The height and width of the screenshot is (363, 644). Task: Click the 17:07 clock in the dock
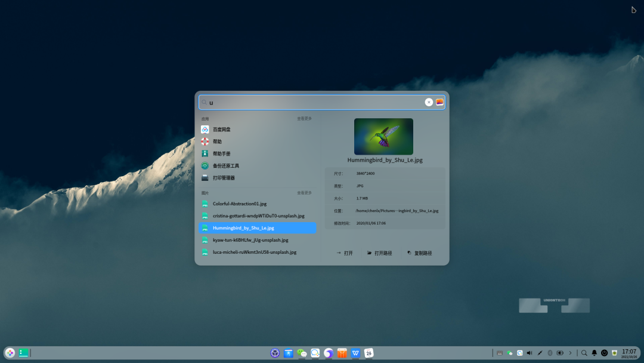pyautogui.click(x=629, y=353)
